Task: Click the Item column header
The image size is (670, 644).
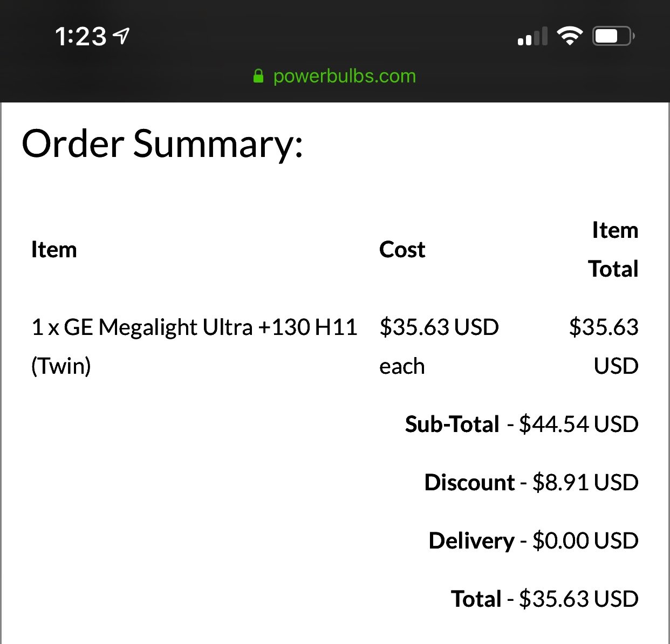Action: click(x=54, y=250)
